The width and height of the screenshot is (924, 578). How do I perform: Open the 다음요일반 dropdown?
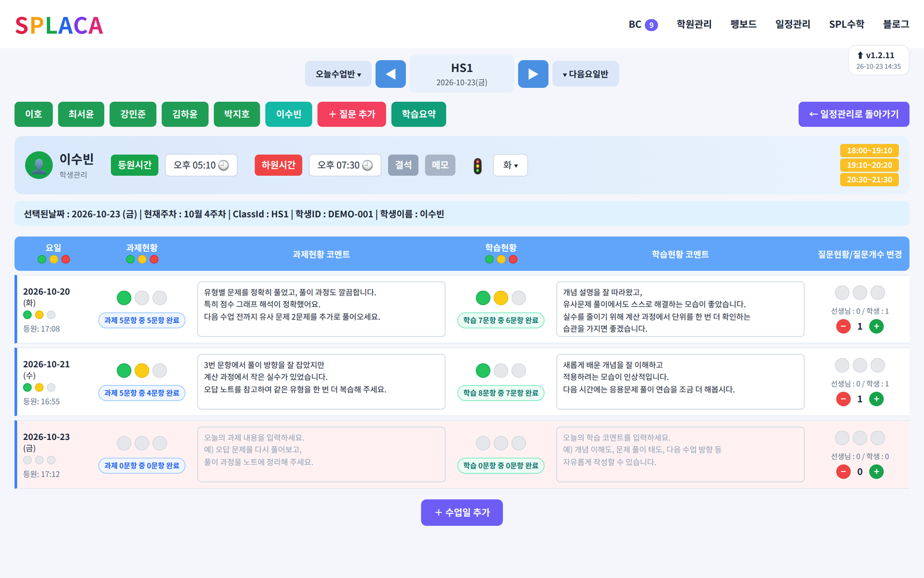586,74
